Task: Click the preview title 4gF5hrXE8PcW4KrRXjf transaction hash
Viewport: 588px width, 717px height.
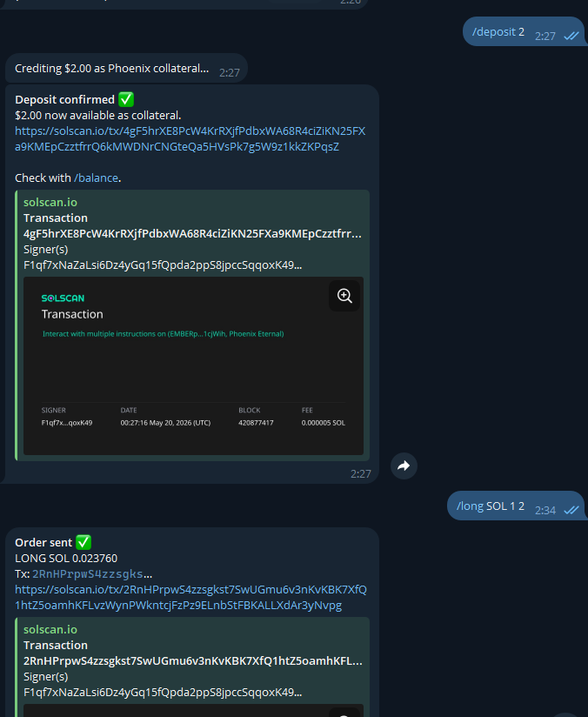Action: tap(192, 234)
